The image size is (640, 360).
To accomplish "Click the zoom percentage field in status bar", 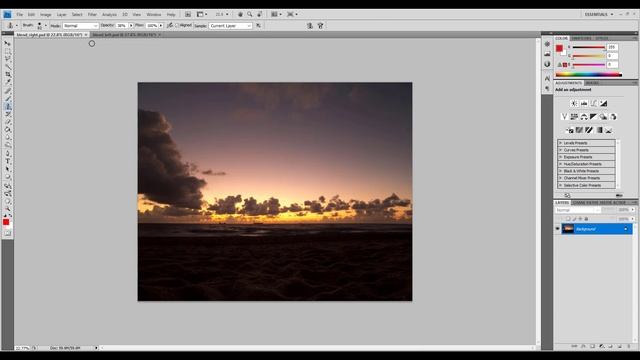I will (x=22, y=348).
